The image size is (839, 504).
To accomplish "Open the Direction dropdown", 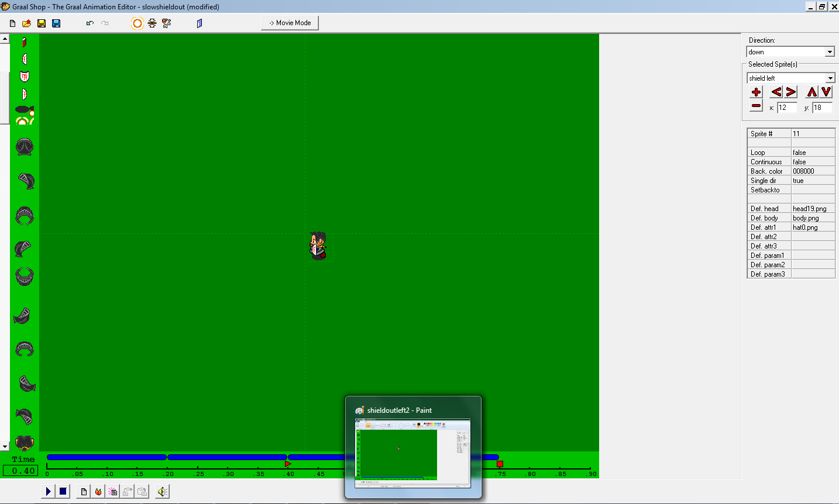I will tap(830, 52).
